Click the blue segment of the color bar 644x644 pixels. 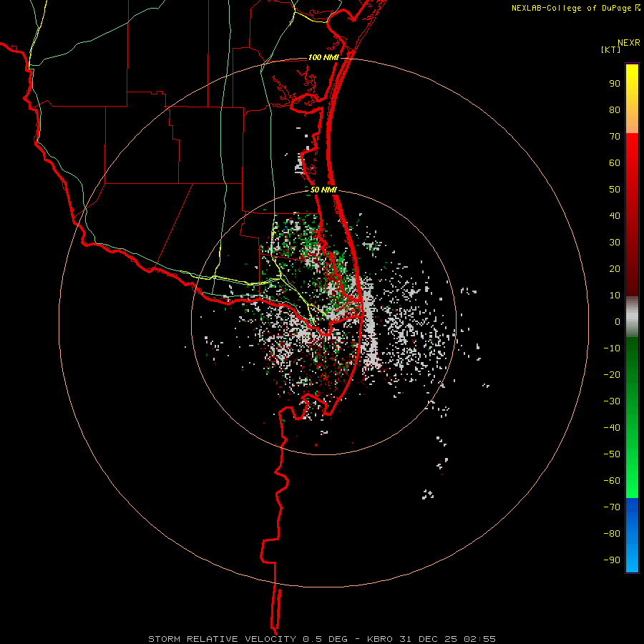(x=632, y=535)
